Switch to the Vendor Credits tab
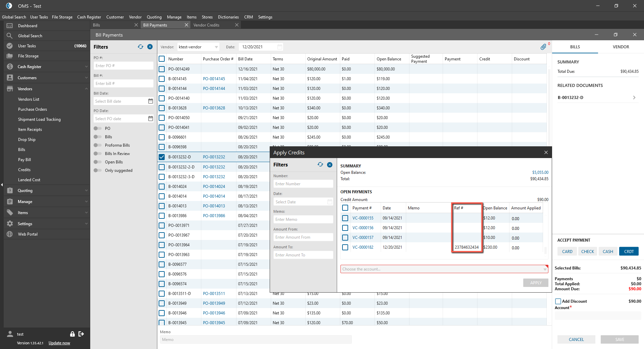The height and width of the screenshot is (349, 644). (x=206, y=25)
